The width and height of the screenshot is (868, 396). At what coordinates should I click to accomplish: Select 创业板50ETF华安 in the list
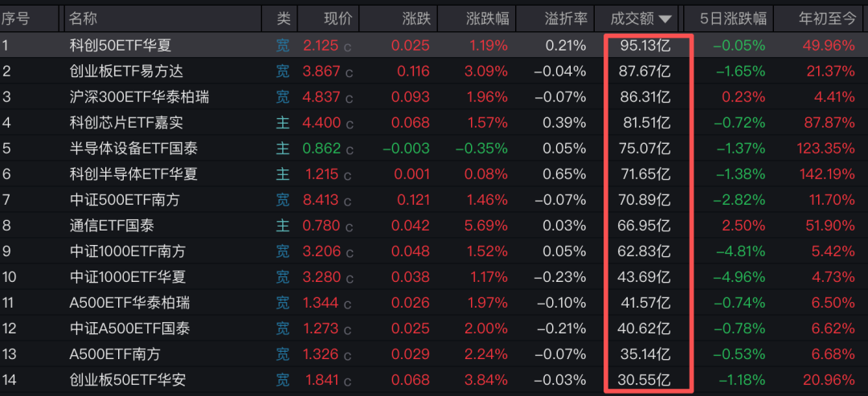click(127, 380)
